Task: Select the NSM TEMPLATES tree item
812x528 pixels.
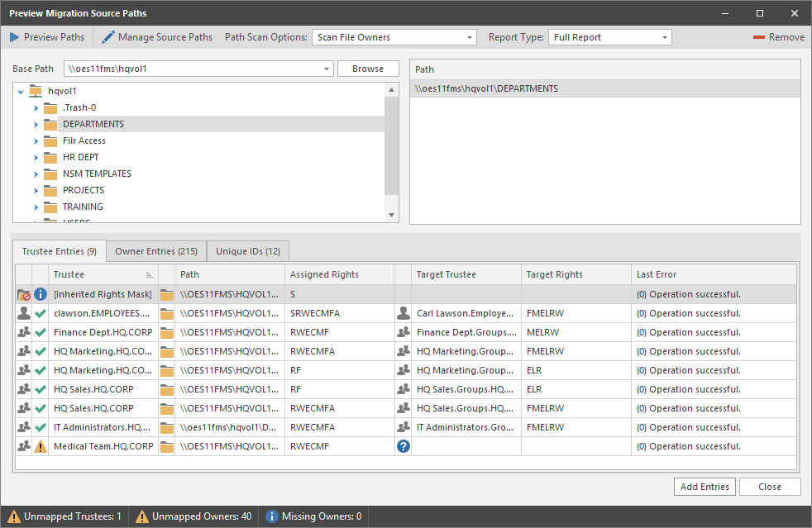Action: pyautogui.click(x=97, y=174)
